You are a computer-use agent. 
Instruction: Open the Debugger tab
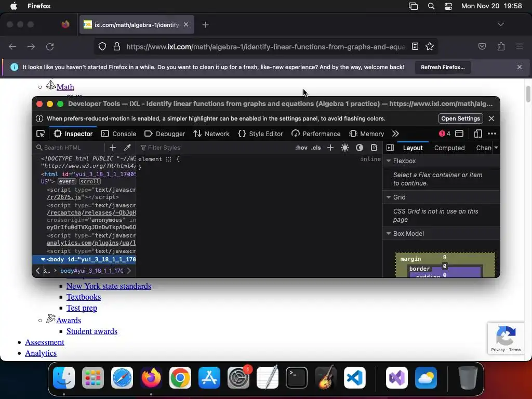pos(165,134)
